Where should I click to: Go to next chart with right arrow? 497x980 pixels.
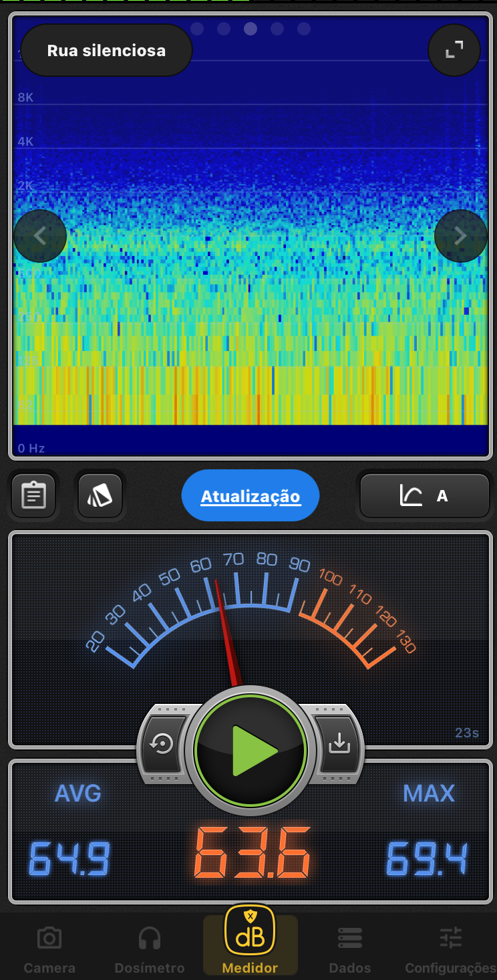coord(460,236)
